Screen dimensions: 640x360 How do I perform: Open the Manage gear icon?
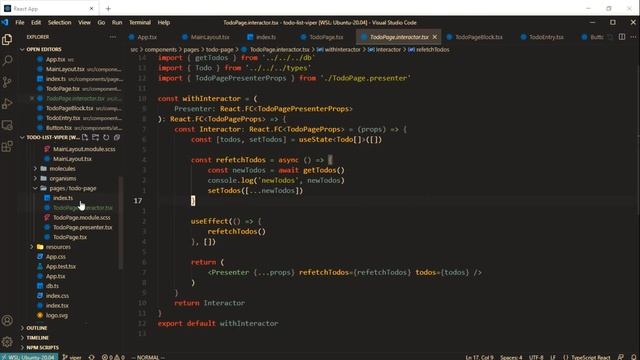coord(7,342)
